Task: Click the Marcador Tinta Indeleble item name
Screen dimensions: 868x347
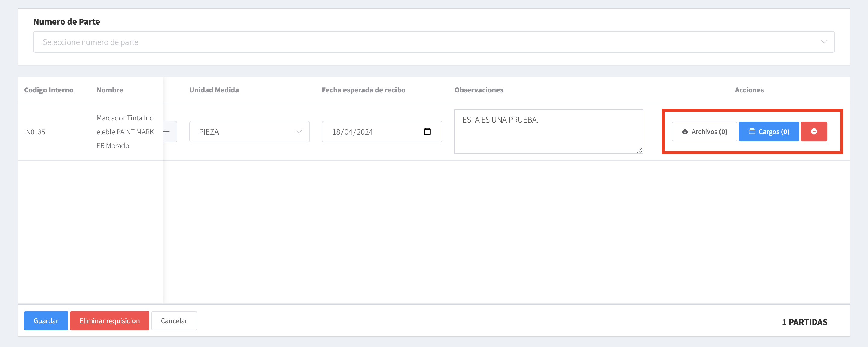Action: point(125,132)
